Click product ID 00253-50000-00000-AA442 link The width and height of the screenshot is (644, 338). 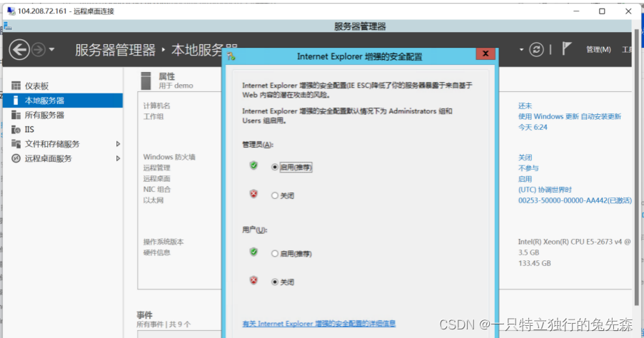click(x=575, y=200)
